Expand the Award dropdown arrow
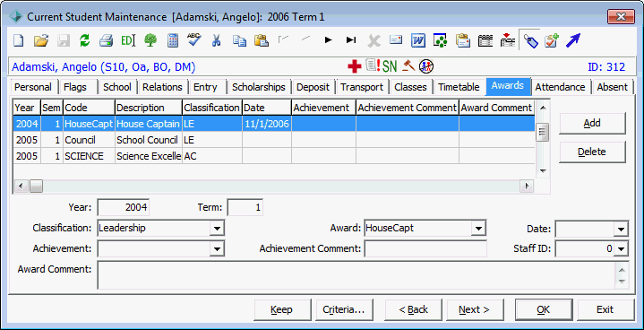This screenshot has width=644, height=330. point(478,228)
